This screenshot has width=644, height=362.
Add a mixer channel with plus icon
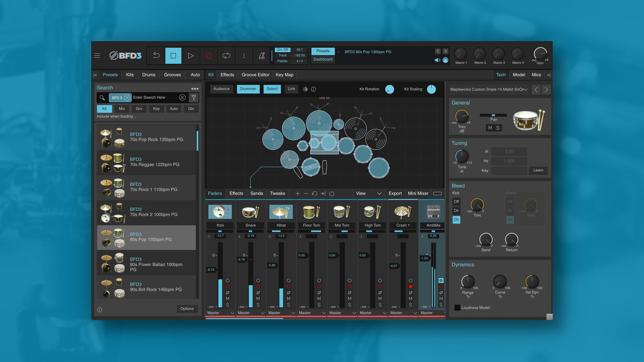coord(298,194)
